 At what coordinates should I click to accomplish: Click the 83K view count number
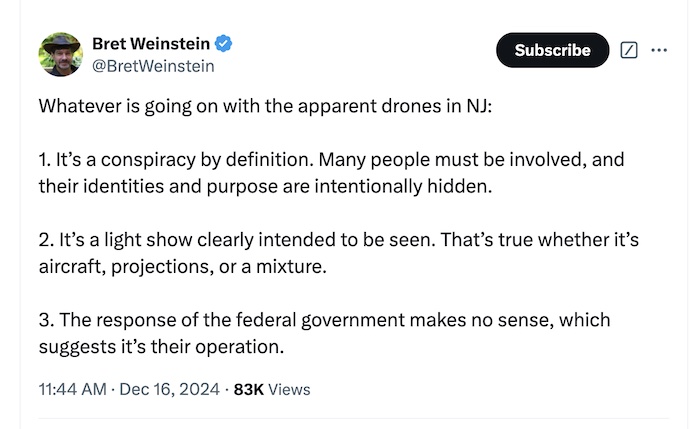pos(248,389)
